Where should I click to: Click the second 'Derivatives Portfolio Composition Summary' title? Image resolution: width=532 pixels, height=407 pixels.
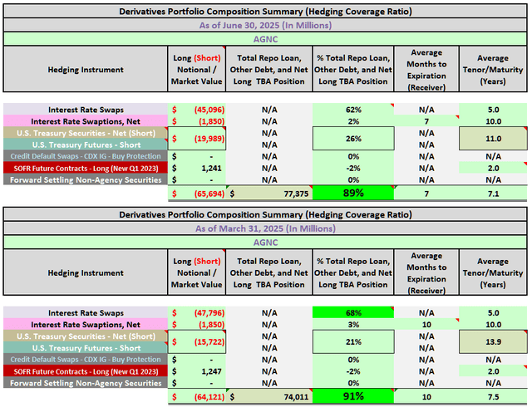265,214
